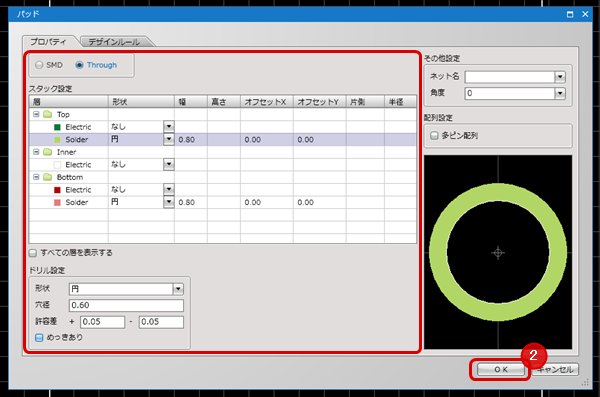This screenshot has width=600, height=397.
Task: Collapse the Bottom layer group
Action: tap(36, 177)
